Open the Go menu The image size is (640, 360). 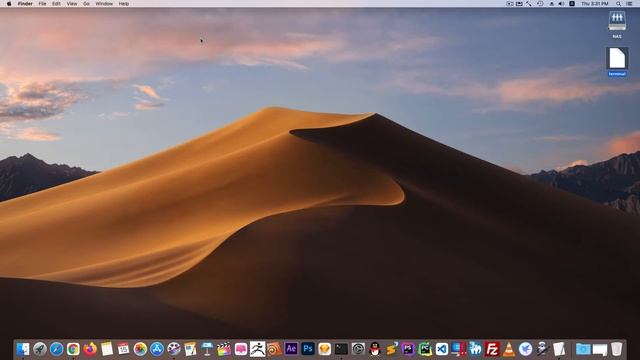pos(86,4)
